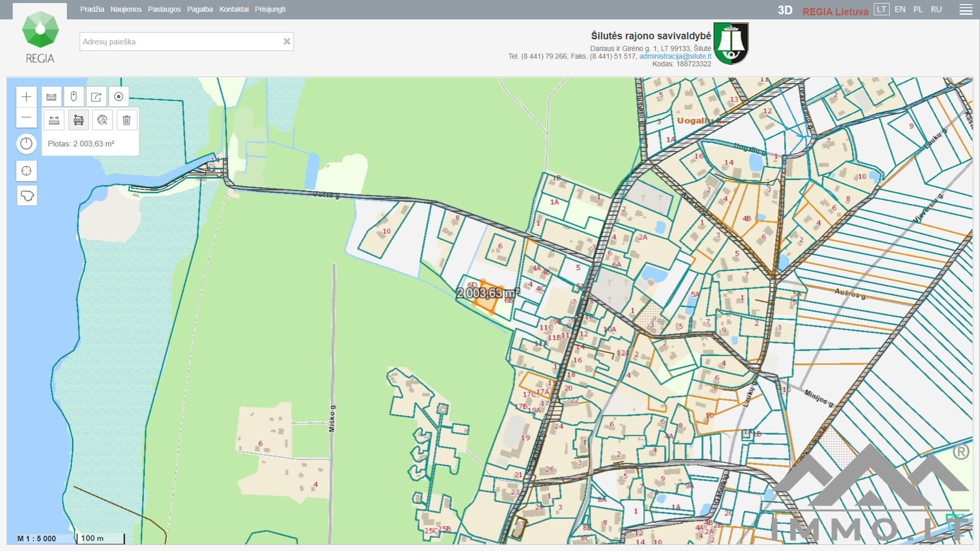Screen dimensions: 980x551
Task: Open the measurement tools ruler icon
Action: 52,97
